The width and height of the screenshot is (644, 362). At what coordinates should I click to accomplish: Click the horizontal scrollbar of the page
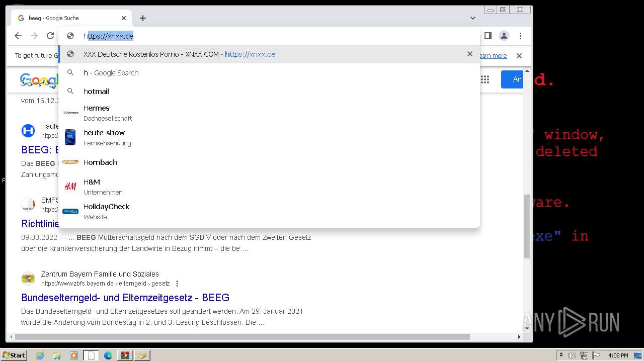click(242, 337)
